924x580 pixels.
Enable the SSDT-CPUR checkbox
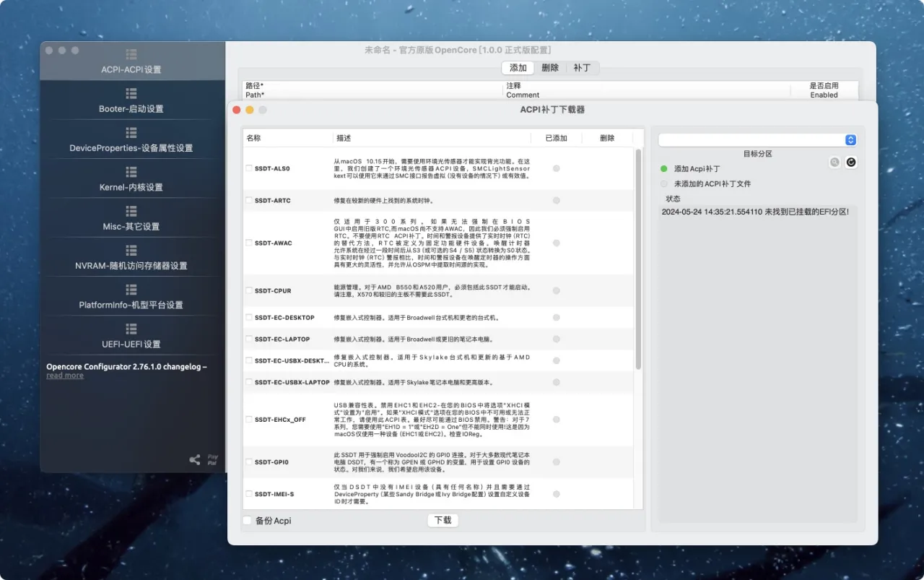tap(249, 290)
